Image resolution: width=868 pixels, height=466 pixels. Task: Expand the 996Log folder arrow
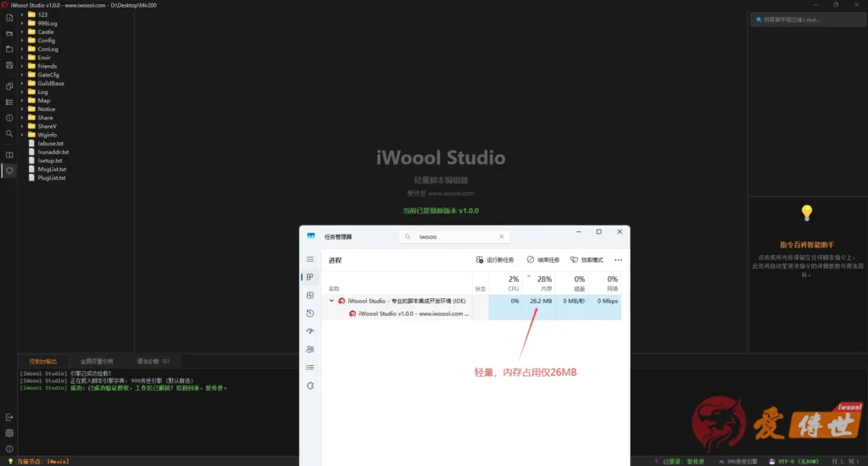pos(22,23)
